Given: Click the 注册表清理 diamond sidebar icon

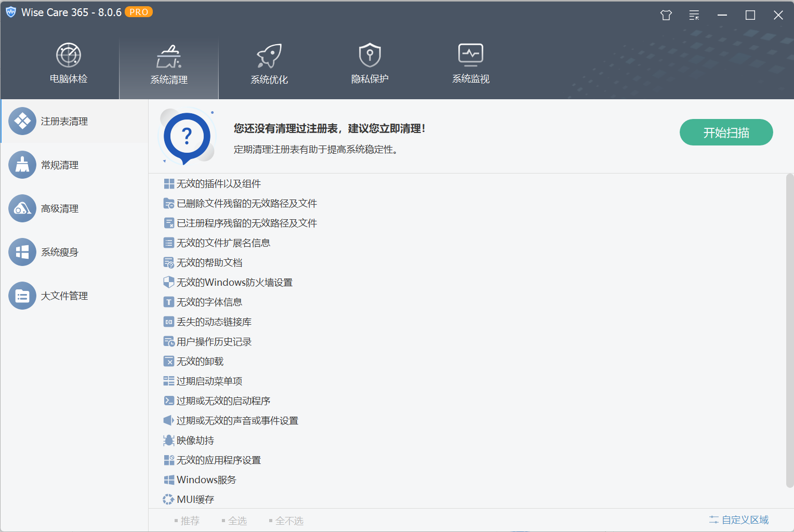Looking at the screenshot, I should (22, 121).
